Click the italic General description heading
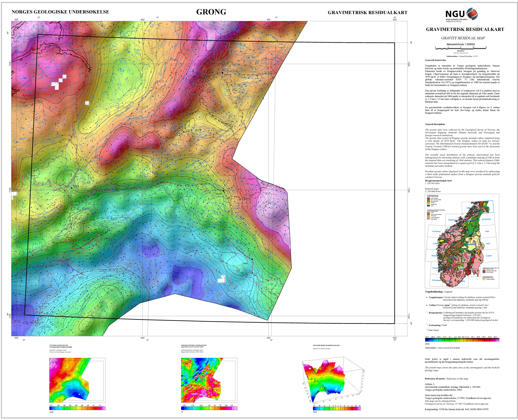The image size is (518, 420). (435, 124)
